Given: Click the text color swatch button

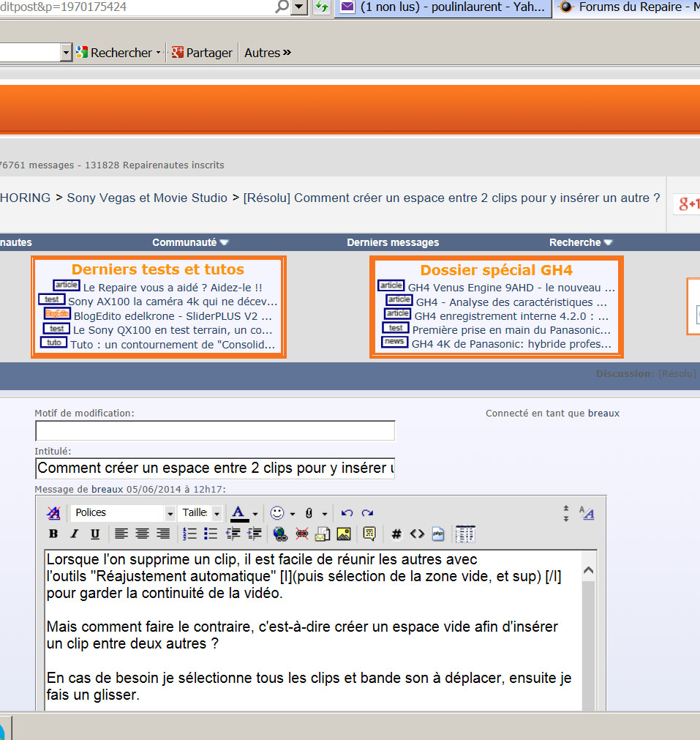Looking at the screenshot, I should pyautogui.click(x=238, y=513).
